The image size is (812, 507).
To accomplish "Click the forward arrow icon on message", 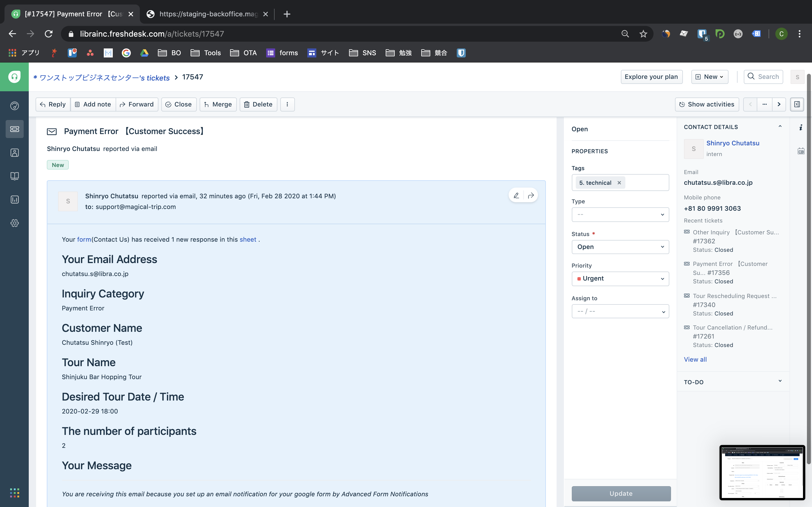I will (x=531, y=195).
